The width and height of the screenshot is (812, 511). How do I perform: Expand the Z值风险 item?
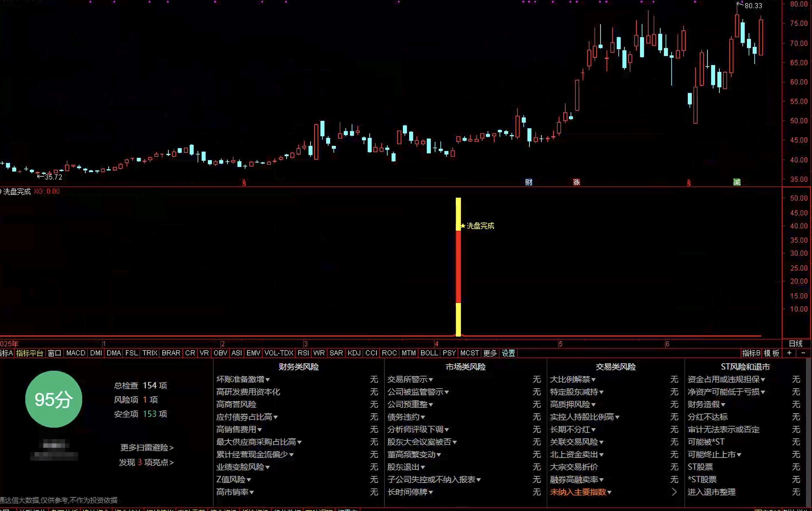tap(233, 479)
